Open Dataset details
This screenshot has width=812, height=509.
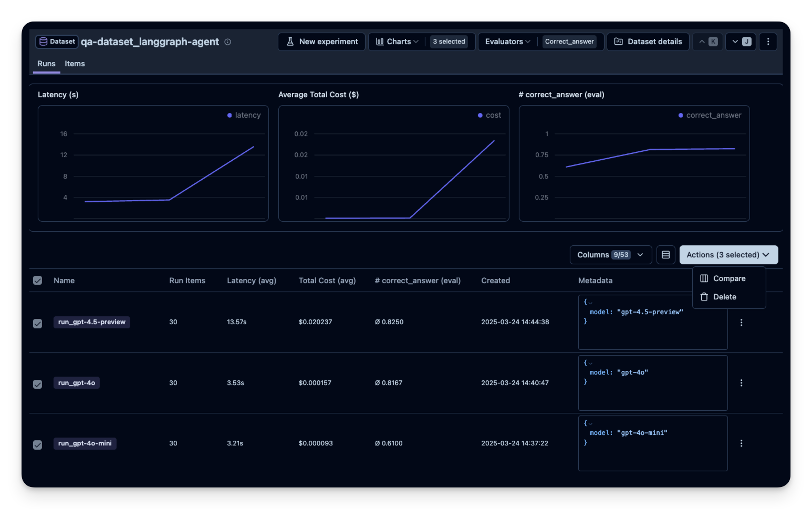[648, 41]
